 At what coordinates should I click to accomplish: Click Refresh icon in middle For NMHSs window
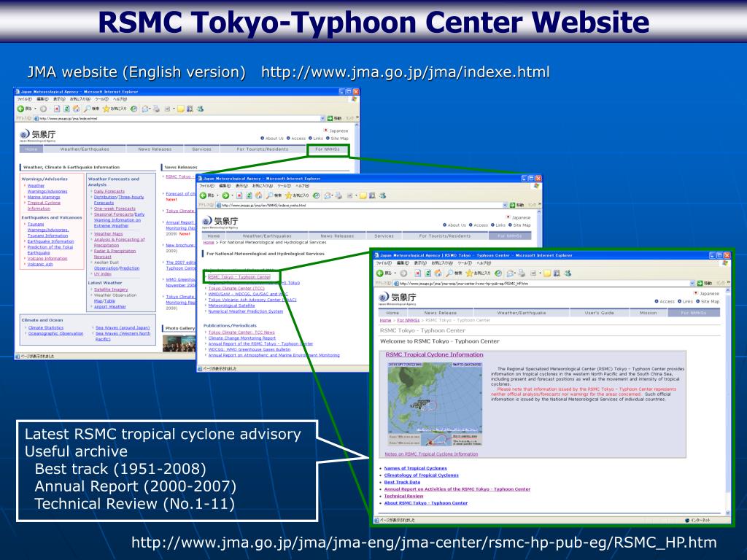(x=249, y=195)
